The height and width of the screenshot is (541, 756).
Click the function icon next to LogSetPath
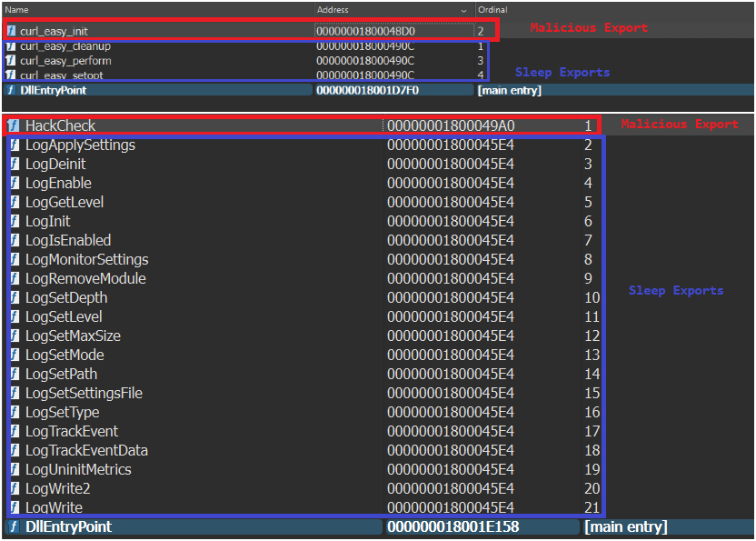click(15, 375)
